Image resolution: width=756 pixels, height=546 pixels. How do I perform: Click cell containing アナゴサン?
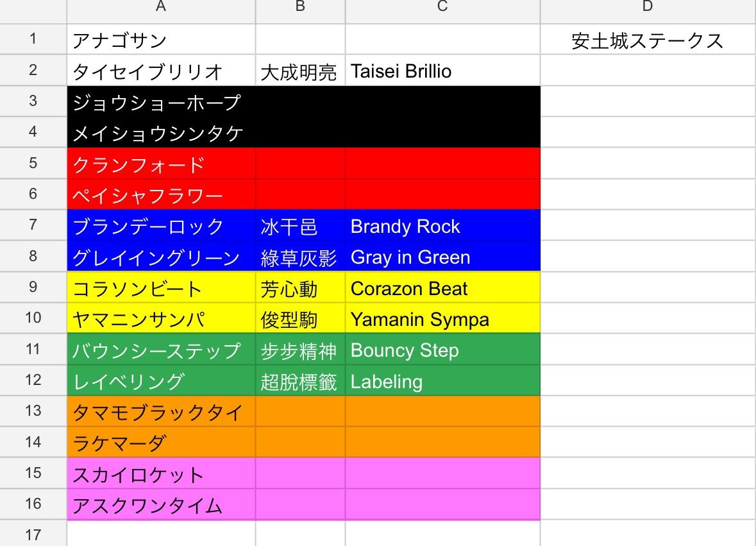click(161, 39)
